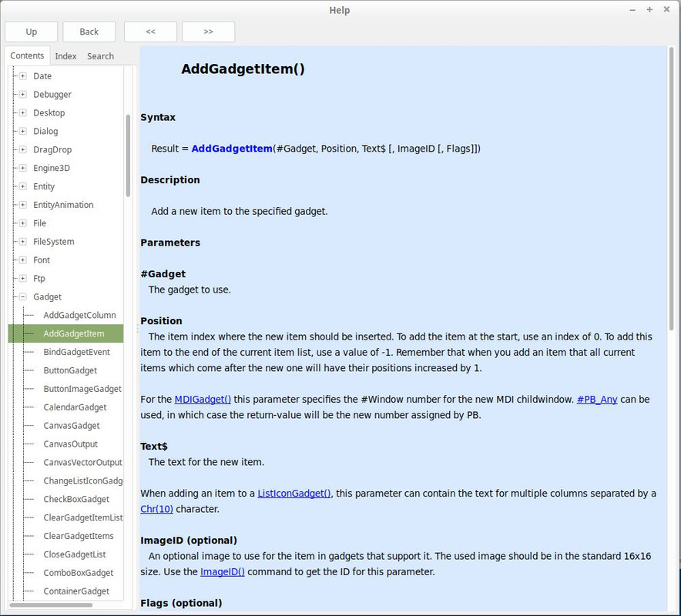The height and width of the screenshot is (616, 681).
Task: Expand the Engine3D tree node
Action: tap(23, 168)
